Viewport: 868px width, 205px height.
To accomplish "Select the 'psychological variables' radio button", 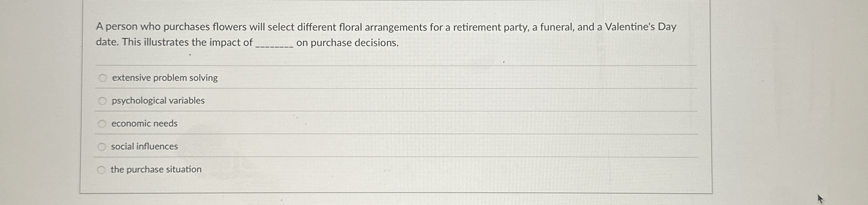I will pyautogui.click(x=102, y=101).
